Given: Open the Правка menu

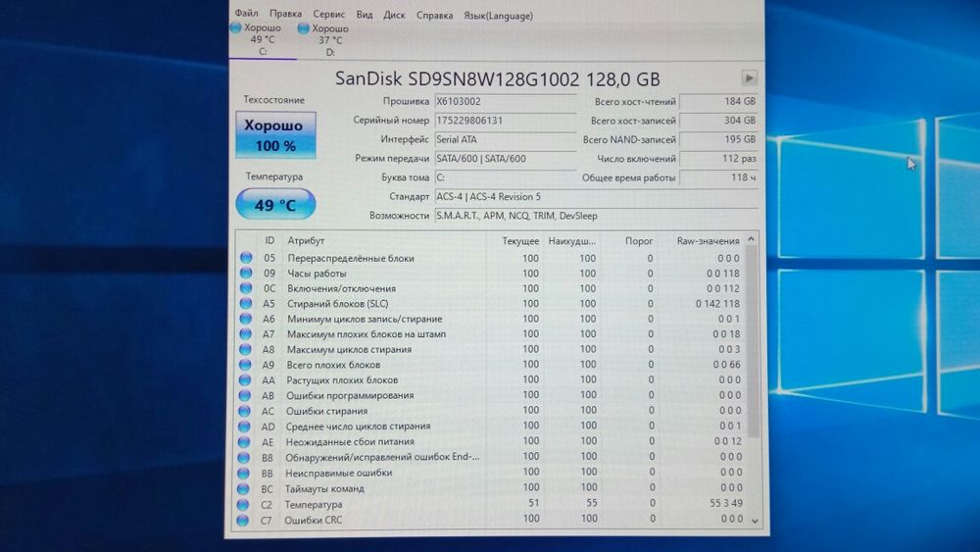Looking at the screenshot, I should tap(285, 14).
